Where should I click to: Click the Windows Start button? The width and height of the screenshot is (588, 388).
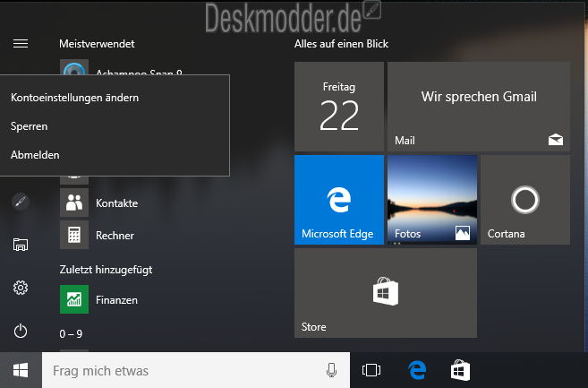(21, 370)
